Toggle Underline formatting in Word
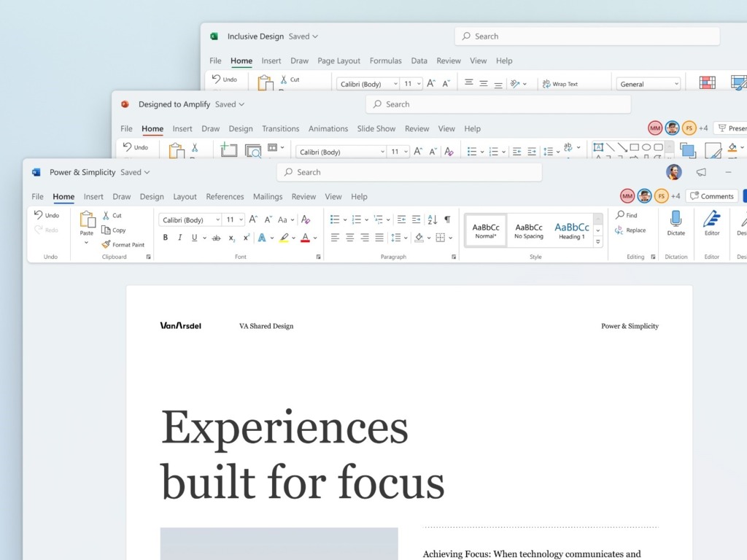The height and width of the screenshot is (560, 747). 194,237
